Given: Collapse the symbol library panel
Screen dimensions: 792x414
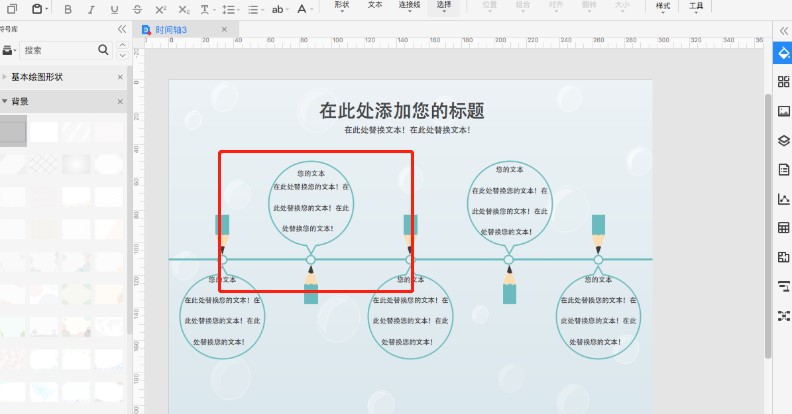Looking at the screenshot, I should [122, 29].
